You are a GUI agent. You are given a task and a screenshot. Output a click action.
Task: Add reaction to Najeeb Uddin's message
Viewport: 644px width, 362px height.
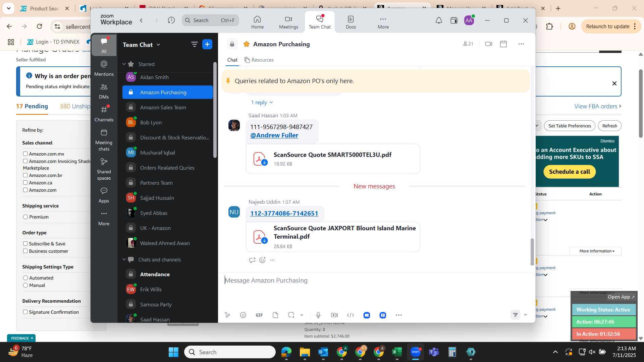(x=262, y=260)
